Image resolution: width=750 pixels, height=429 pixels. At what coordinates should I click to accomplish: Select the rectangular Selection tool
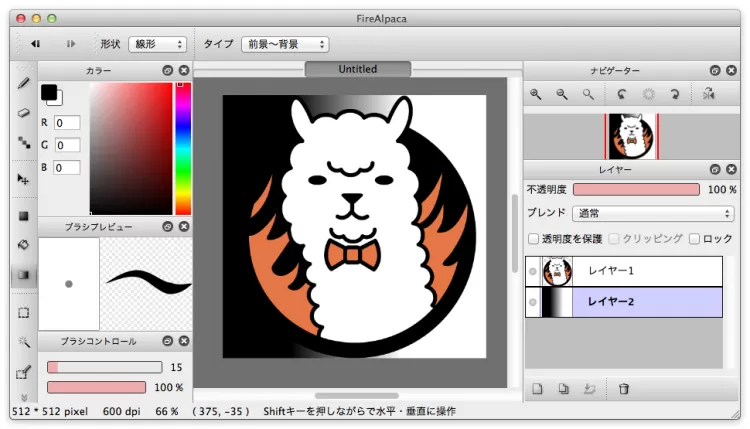(23, 313)
